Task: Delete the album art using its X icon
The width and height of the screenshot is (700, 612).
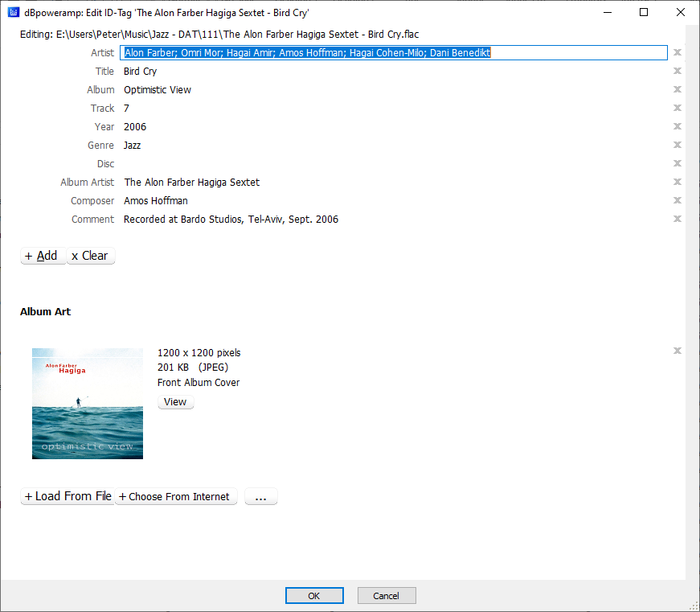Action: tap(677, 351)
